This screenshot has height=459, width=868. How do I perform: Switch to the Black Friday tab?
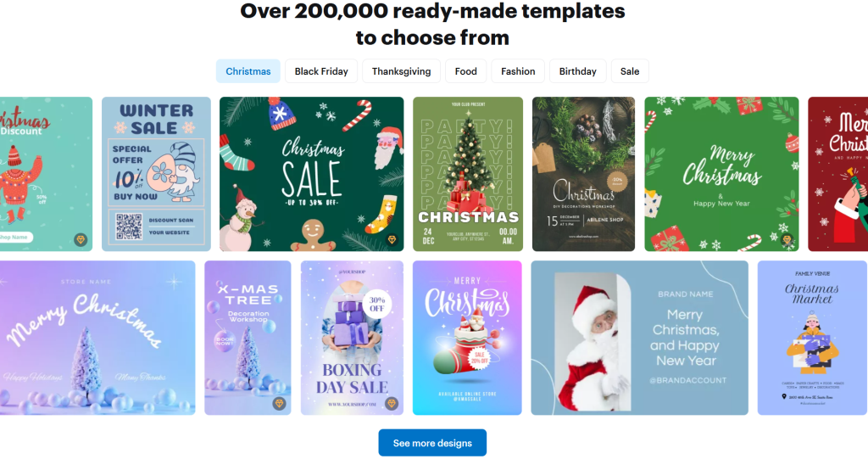(x=321, y=71)
